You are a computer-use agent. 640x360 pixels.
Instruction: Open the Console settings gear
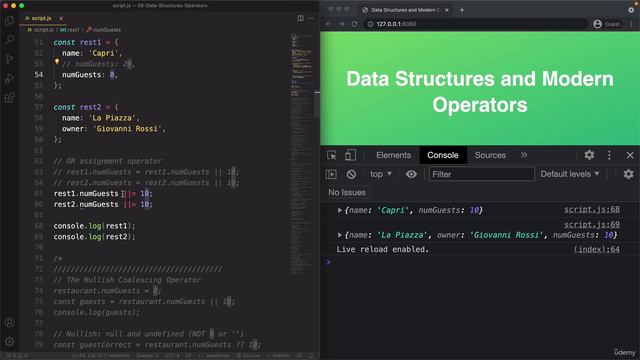coord(629,174)
